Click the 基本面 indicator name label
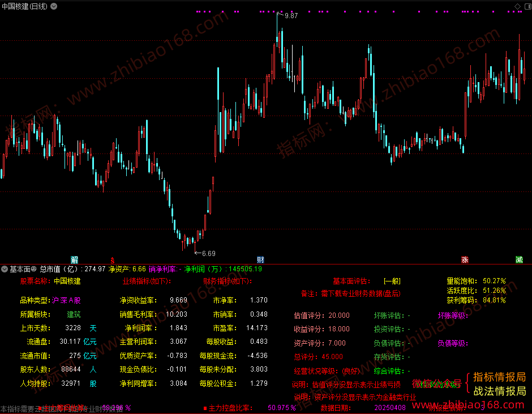 coord(20,270)
